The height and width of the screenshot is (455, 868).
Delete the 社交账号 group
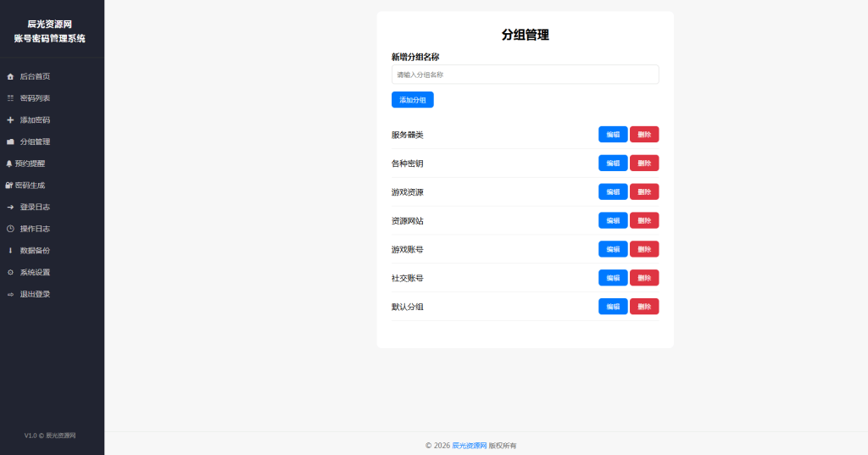644,278
